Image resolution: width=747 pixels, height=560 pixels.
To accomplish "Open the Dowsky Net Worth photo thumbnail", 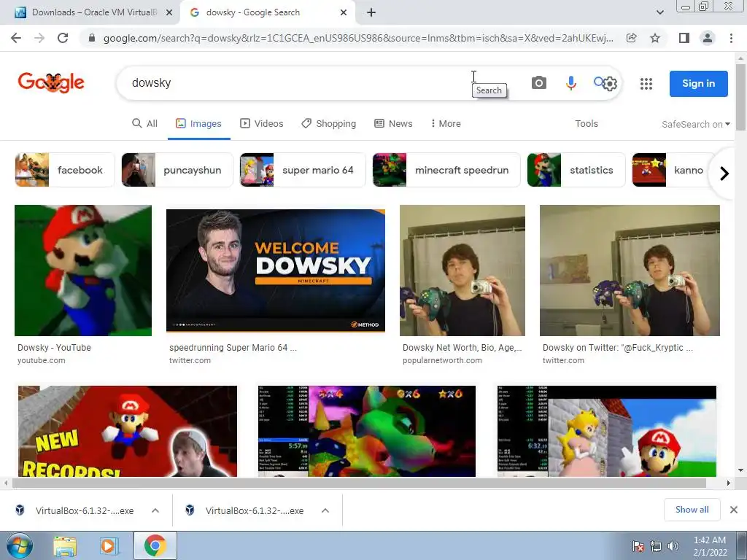I will [x=462, y=271].
